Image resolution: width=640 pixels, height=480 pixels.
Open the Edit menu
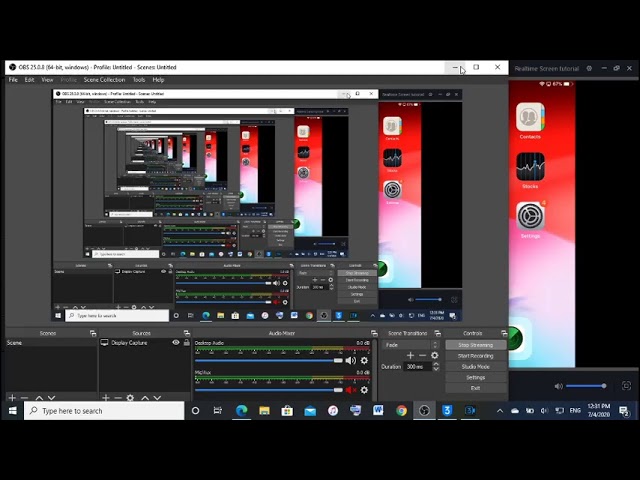pyautogui.click(x=29, y=80)
